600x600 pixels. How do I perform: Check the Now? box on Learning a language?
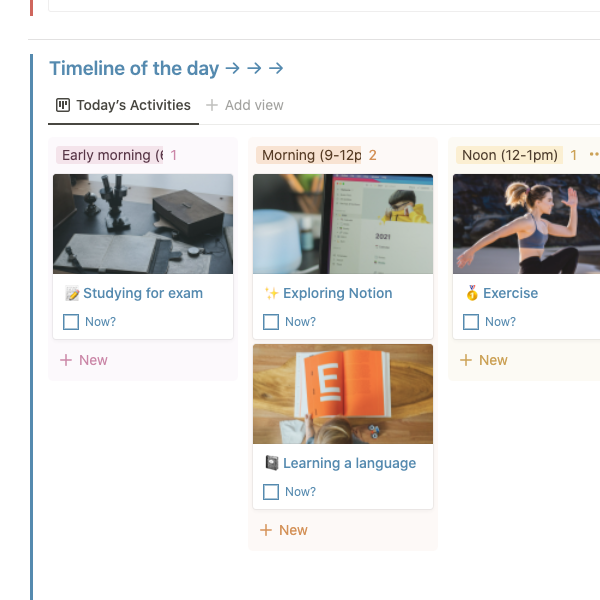click(x=271, y=492)
